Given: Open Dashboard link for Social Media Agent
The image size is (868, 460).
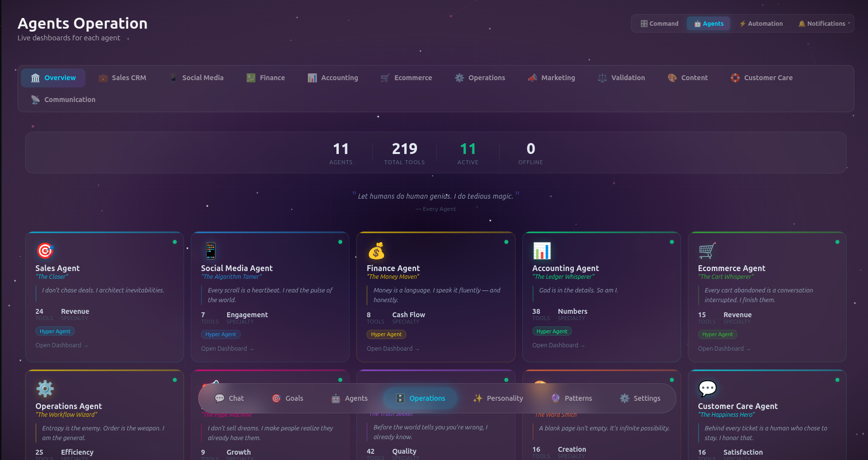Looking at the screenshot, I should point(227,349).
